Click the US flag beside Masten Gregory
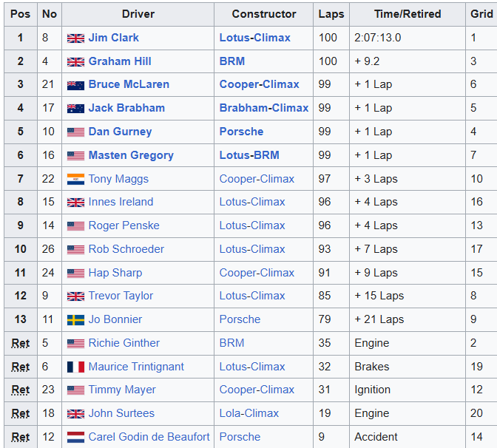 [x=75, y=156]
